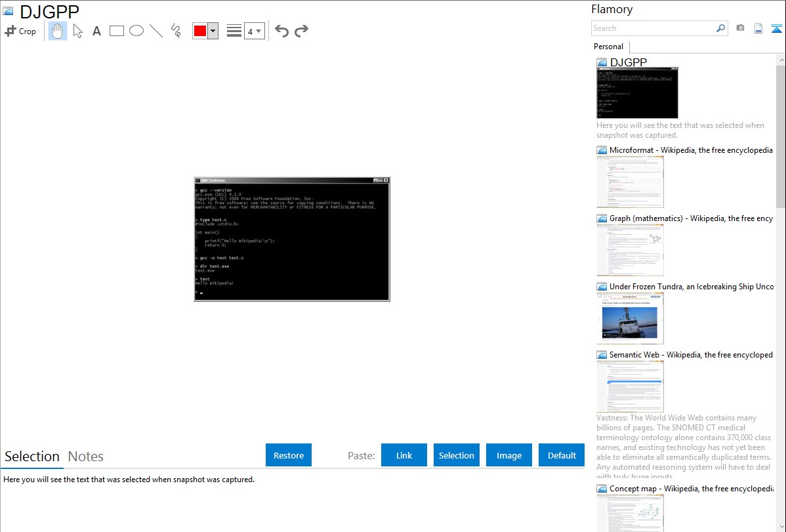Click icon beside Microformat snapshot title
Image resolution: width=786 pixels, height=532 pixels.
click(x=602, y=150)
